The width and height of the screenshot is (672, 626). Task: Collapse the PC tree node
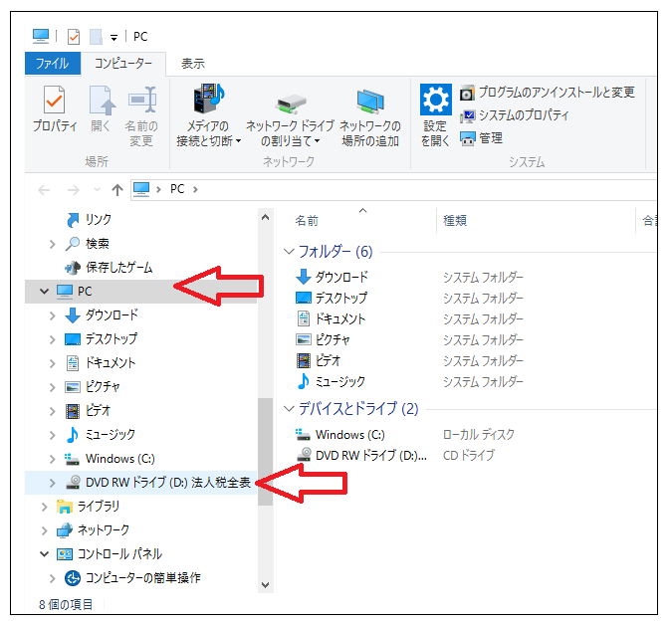coord(43,292)
